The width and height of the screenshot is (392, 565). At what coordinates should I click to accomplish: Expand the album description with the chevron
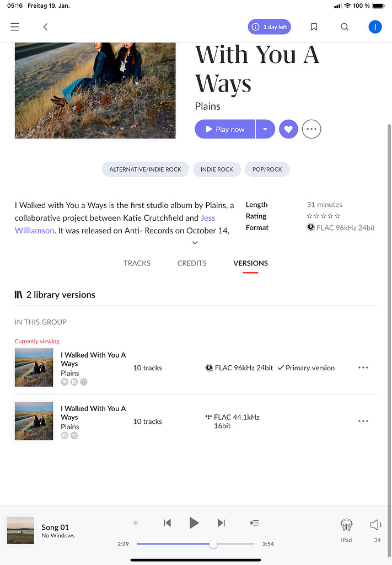coord(195,242)
